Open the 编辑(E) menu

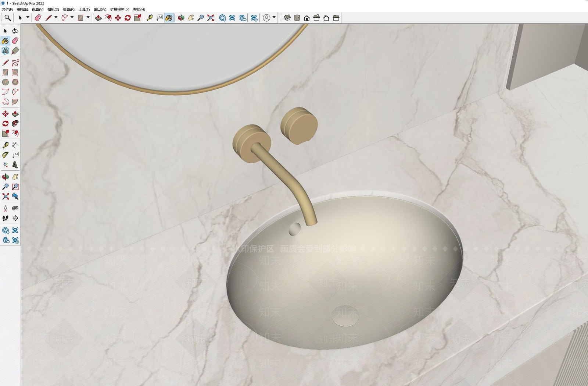tap(22, 9)
